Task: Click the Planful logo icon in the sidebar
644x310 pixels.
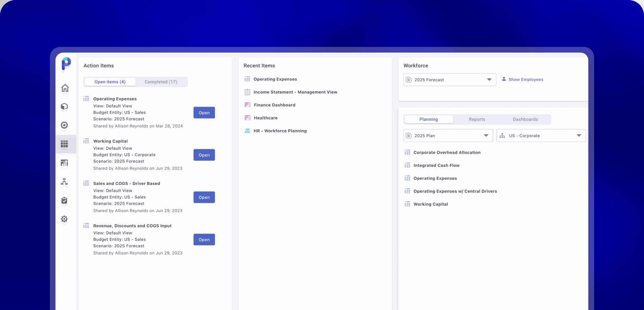Action: point(66,64)
